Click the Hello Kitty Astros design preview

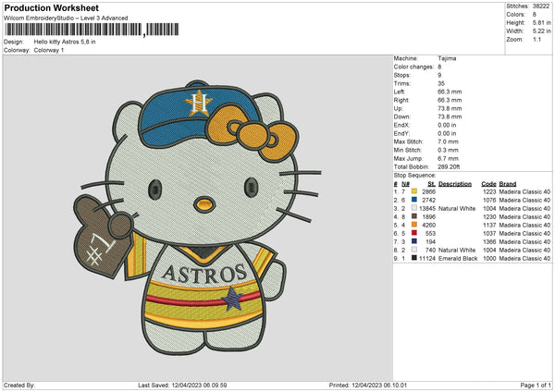(x=198, y=217)
